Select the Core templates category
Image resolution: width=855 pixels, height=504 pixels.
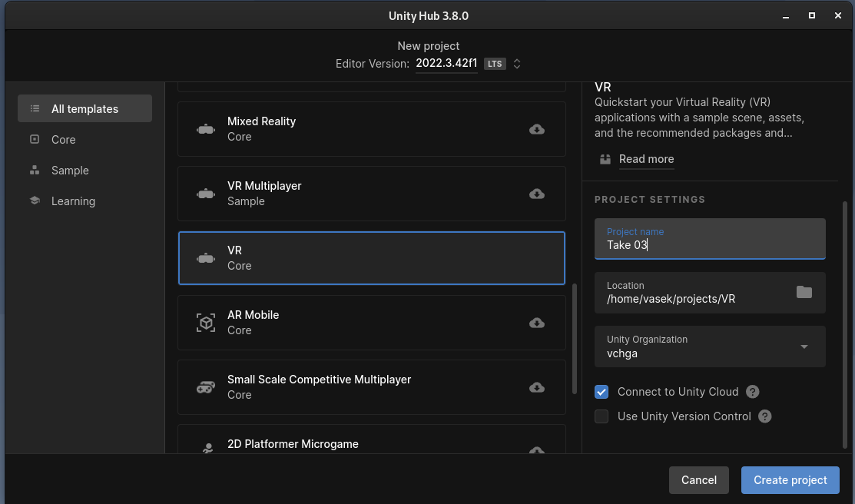[64, 140]
